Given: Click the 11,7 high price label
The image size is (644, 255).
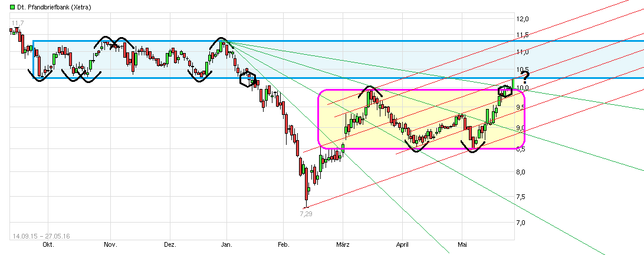Looking at the screenshot, I should pos(17,24).
